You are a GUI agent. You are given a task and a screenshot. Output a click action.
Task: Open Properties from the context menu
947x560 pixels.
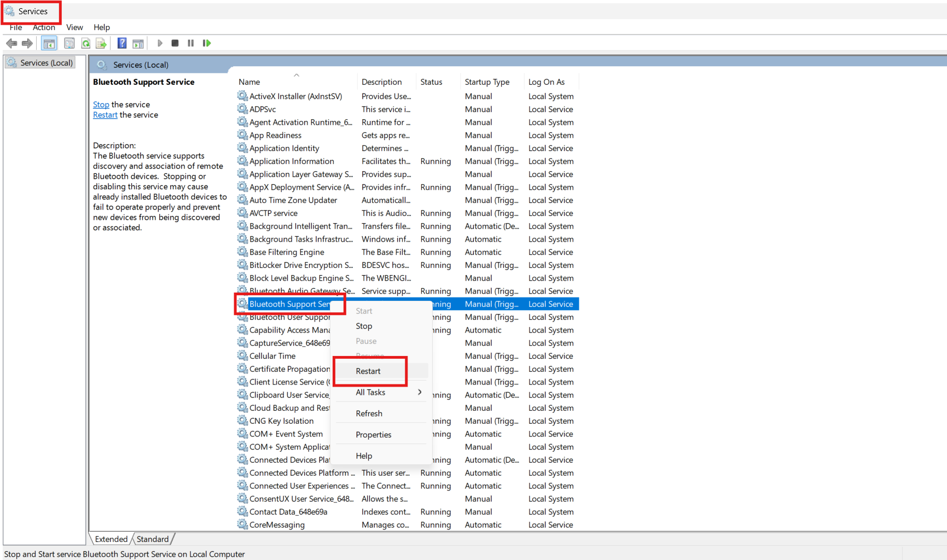[374, 435]
